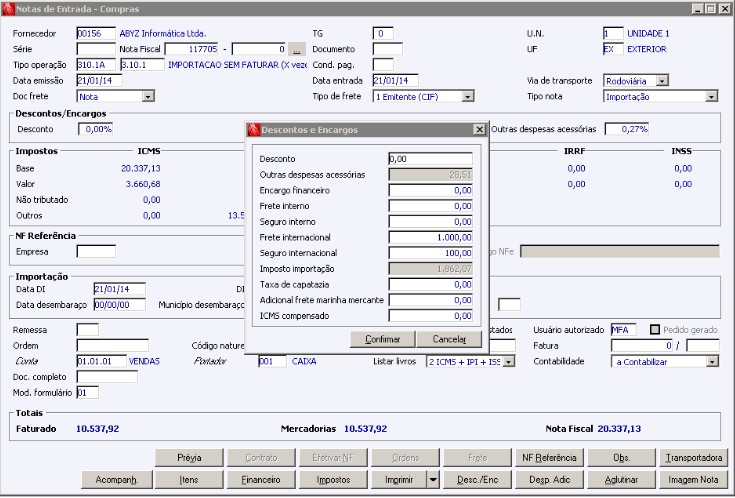The height and width of the screenshot is (498, 735).
Task: Click the Série input field
Action: pyautogui.click(x=96, y=49)
